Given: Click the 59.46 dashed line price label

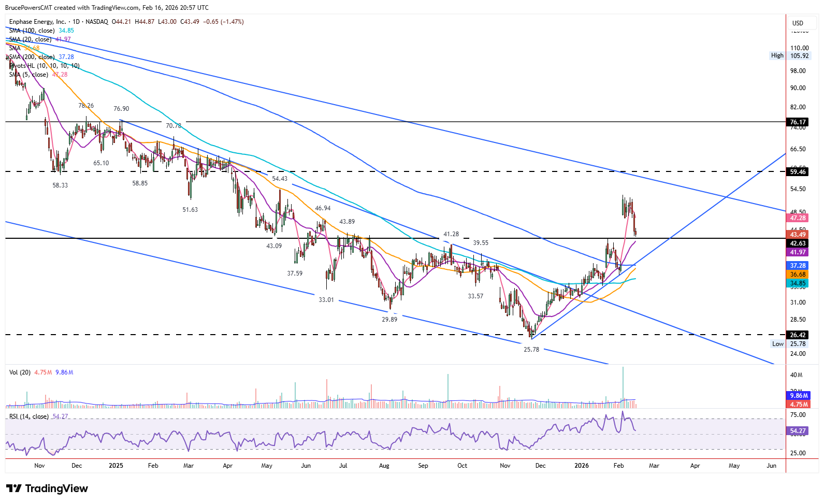Looking at the screenshot, I should tap(798, 172).
